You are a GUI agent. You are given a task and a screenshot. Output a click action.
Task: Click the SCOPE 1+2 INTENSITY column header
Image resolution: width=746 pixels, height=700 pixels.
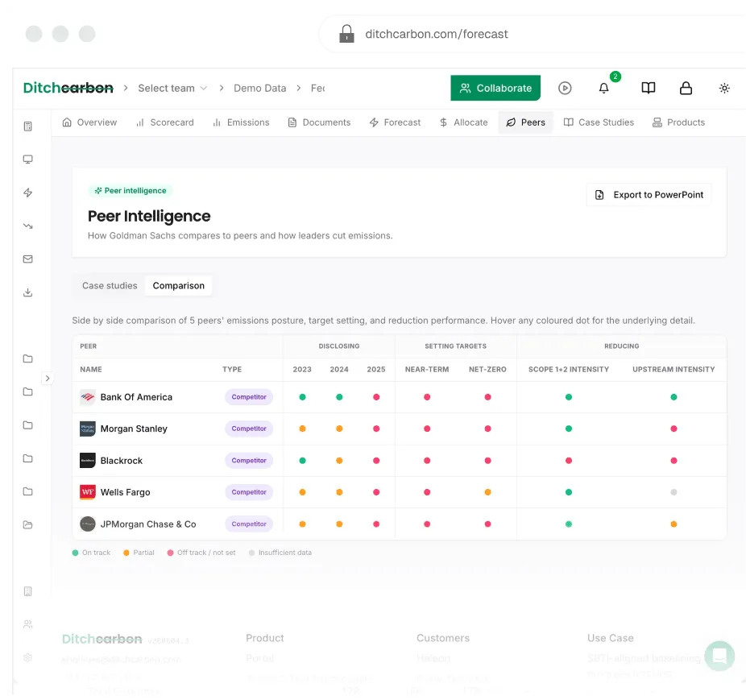tap(569, 369)
